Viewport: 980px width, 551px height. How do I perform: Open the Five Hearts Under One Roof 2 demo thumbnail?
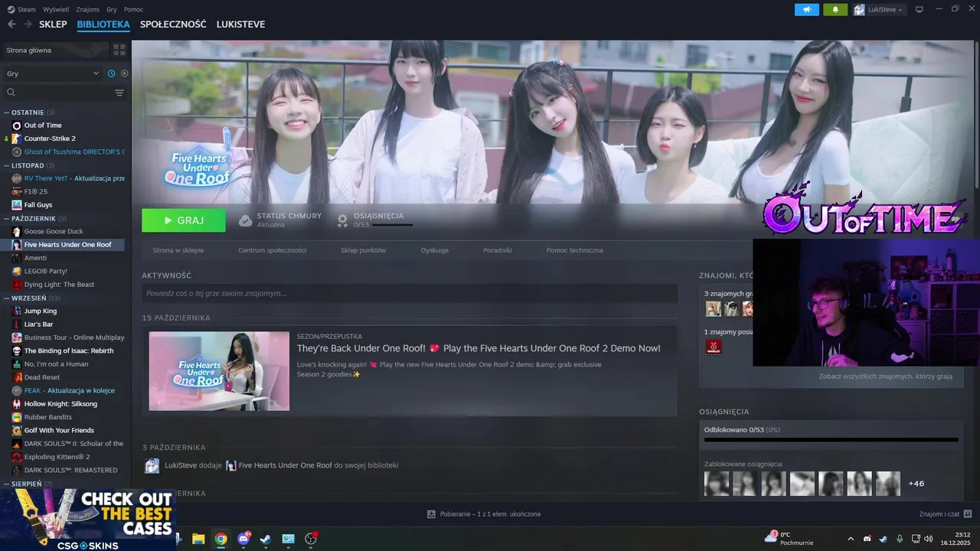(x=219, y=371)
